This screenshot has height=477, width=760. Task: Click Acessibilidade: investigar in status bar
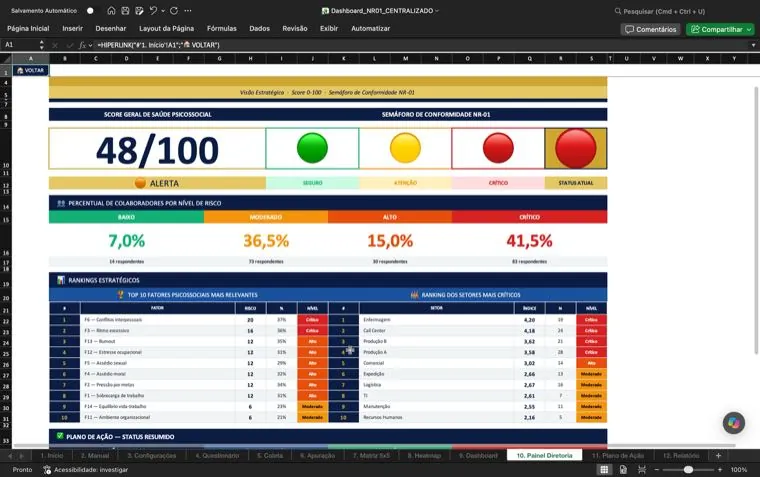click(x=86, y=470)
